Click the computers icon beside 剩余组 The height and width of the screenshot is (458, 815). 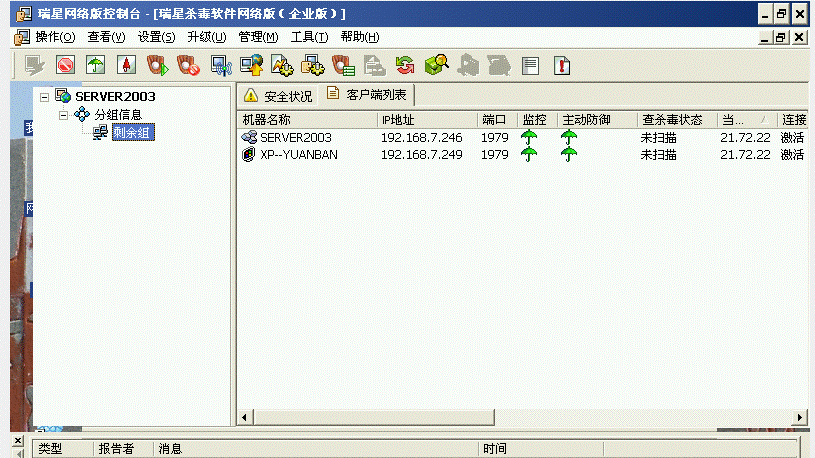(x=100, y=132)
